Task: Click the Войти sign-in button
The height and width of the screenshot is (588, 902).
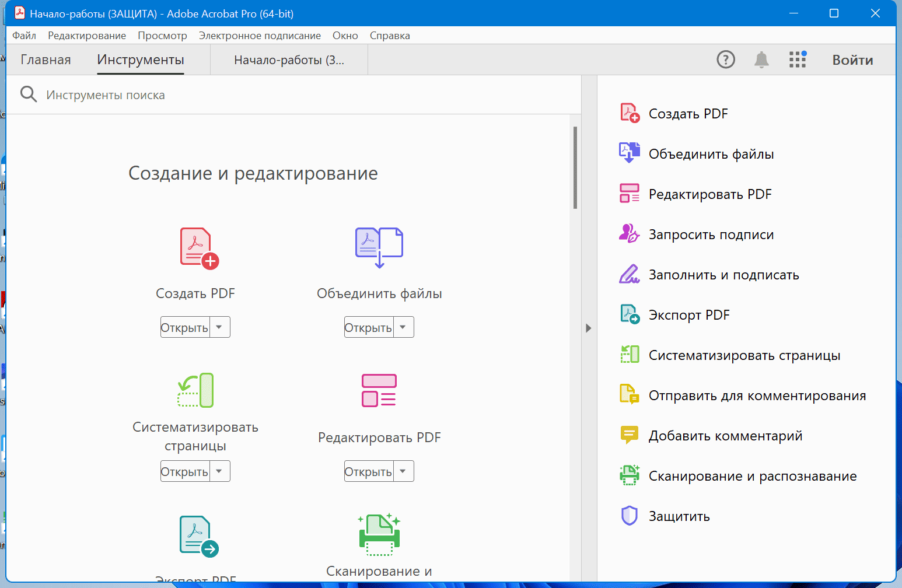Action: pyautogui.click(x=852, y=60)
